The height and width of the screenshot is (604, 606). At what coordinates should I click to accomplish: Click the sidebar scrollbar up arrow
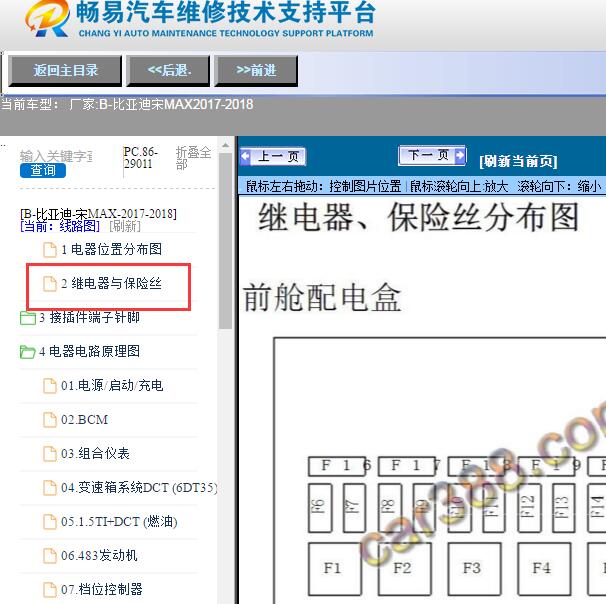pyautogui.click(x=225, y=145)
